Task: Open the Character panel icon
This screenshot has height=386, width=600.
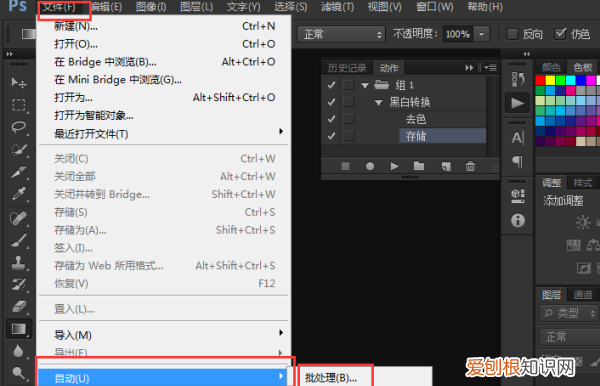Action: click(517, 138)
